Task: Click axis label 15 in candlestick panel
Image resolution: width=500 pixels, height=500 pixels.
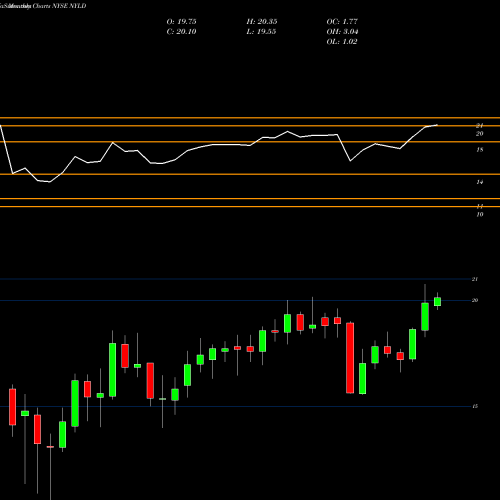Action: [x=475, y=406]
